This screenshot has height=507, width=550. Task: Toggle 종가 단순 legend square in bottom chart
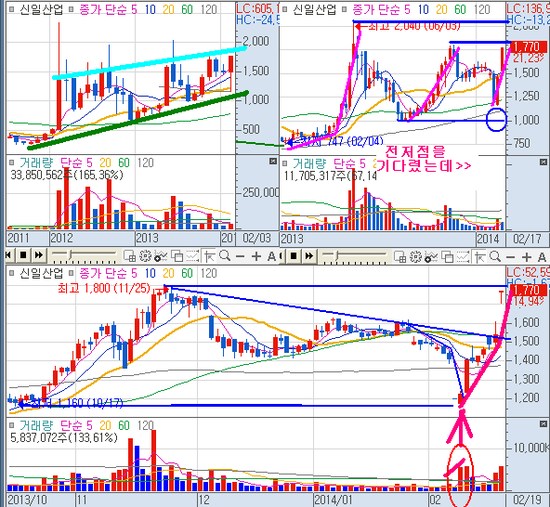point(71,273)
